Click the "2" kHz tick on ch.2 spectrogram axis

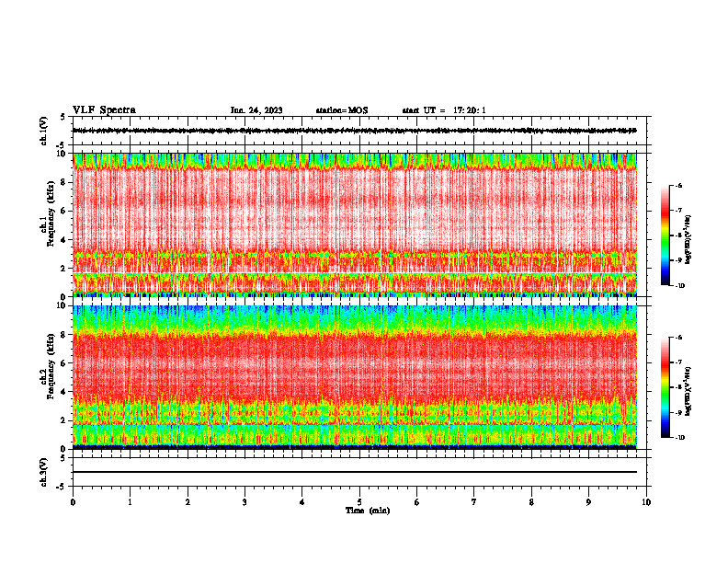pyautogui.click(x=63, y=420)
